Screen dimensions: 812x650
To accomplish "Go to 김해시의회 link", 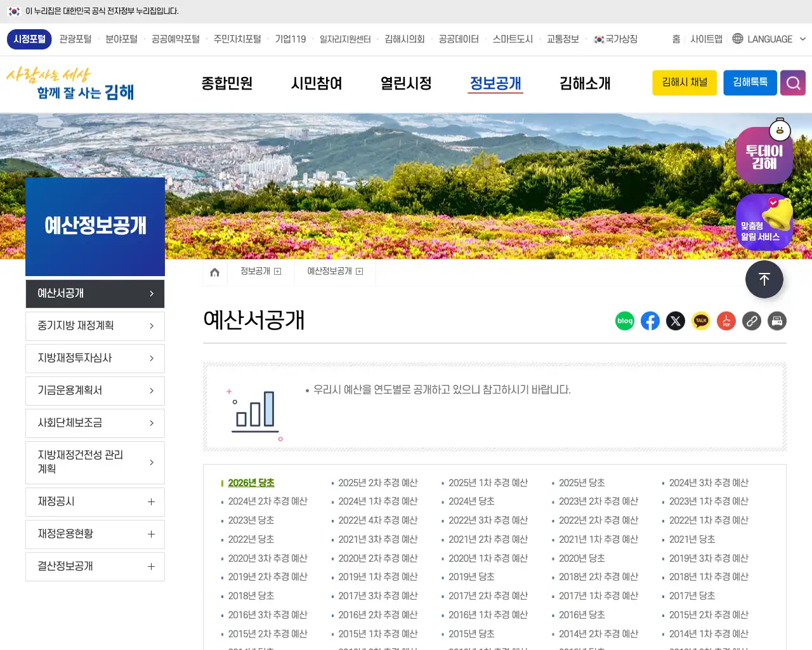I will 405,39.
